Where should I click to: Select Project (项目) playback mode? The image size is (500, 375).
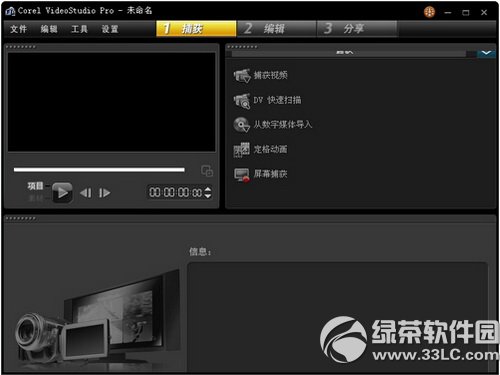click(x=35, y=186)
